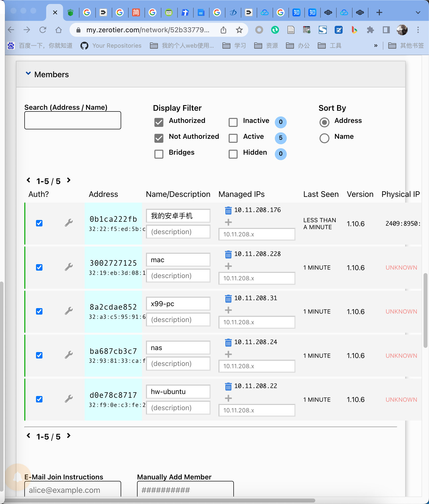This screenshot has height=504, width=429.
Task: Open Your Repositories bookmark
Action: (x=117, y=45)
